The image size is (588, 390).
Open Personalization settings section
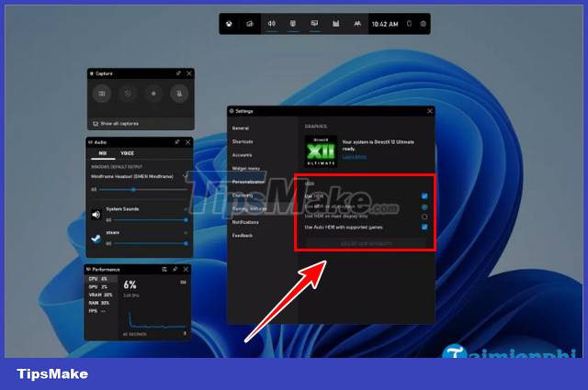tap(248, 182)
